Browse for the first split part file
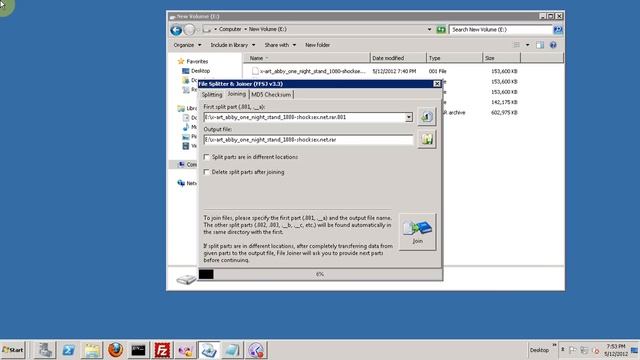The image size is (640, 360). pos(427,117)
